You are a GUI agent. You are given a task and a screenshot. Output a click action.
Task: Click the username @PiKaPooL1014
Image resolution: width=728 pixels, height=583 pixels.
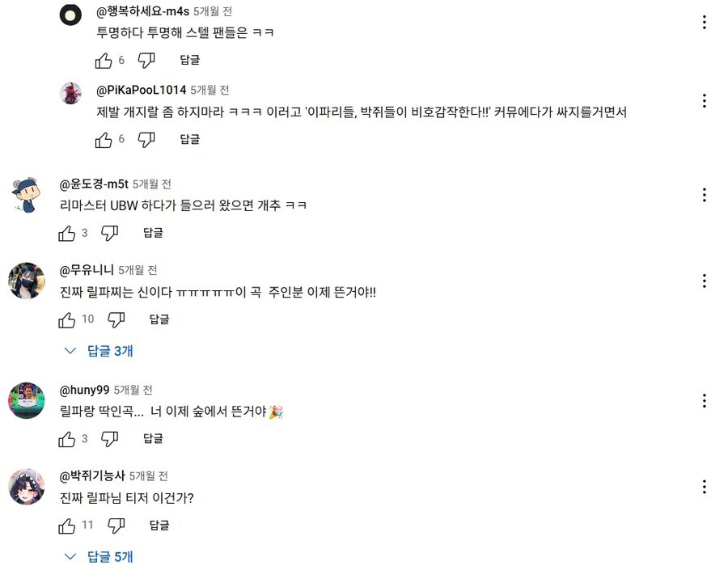point(137,91)
